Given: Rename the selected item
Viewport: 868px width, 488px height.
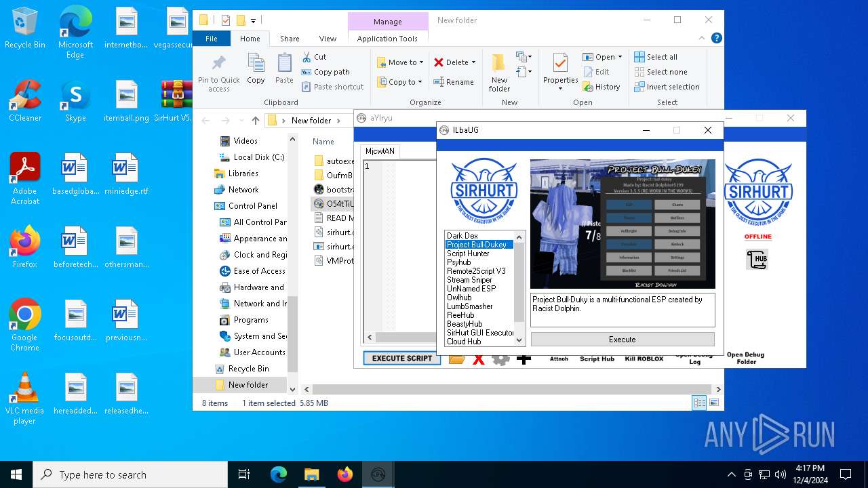Looking at the screenshot, I should click(x=454, y=82).
